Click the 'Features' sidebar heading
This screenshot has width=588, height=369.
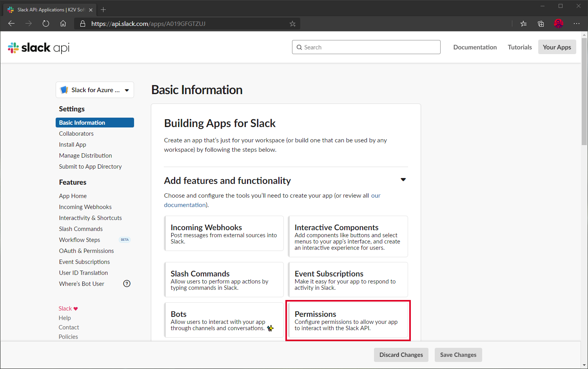(x=73, y=182)
